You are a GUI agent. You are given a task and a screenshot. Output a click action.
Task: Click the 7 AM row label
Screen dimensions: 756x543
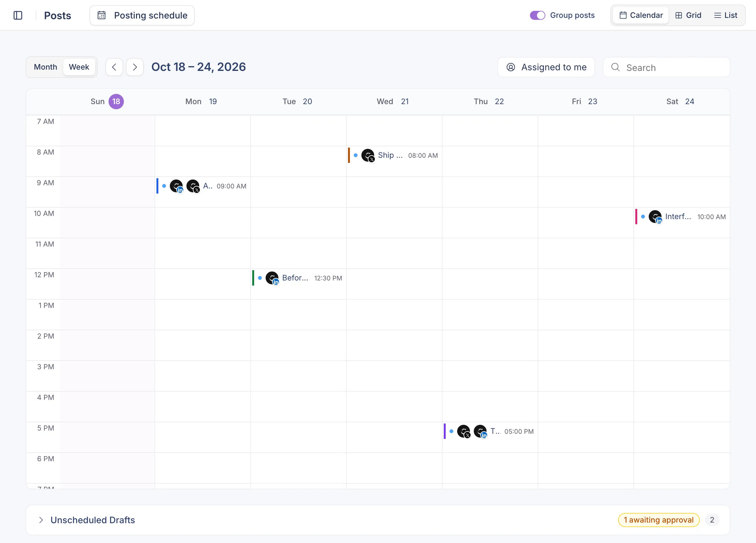coord(45,122)
